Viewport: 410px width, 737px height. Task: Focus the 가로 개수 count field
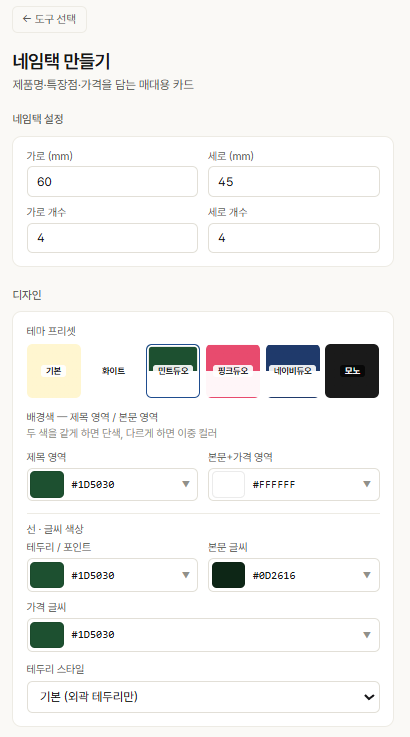(x=112, y=238)
